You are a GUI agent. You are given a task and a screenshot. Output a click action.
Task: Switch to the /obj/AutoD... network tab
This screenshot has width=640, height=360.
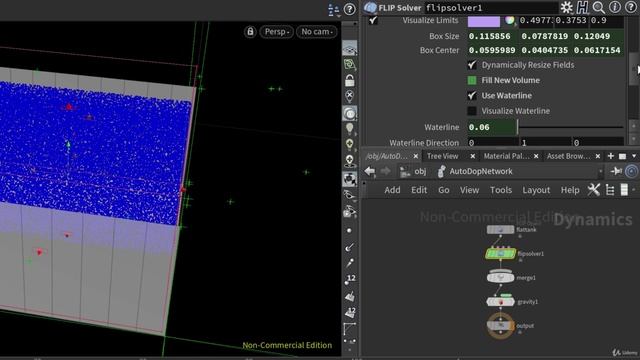[386, 156]
